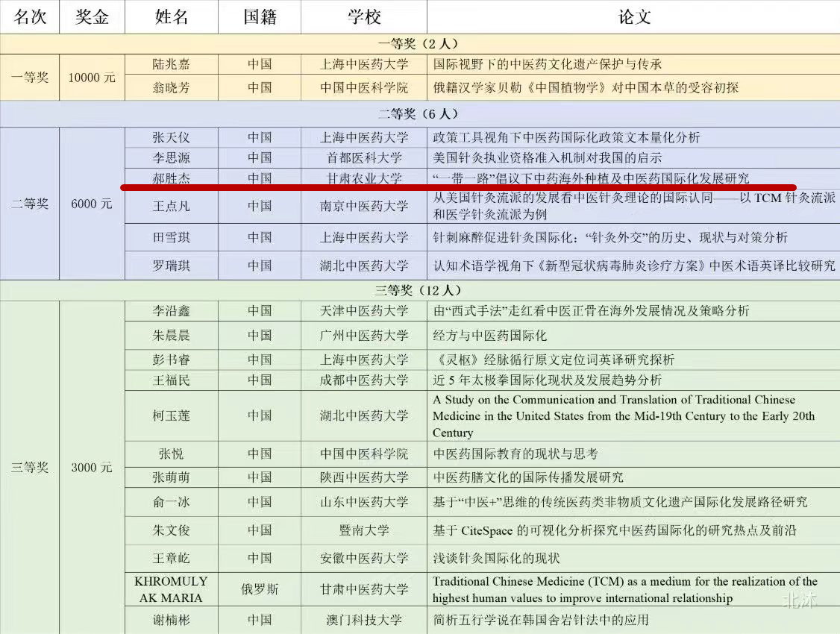Click the school cell 暨南大学
840x634 pixels.
click(x=364, y=530)
